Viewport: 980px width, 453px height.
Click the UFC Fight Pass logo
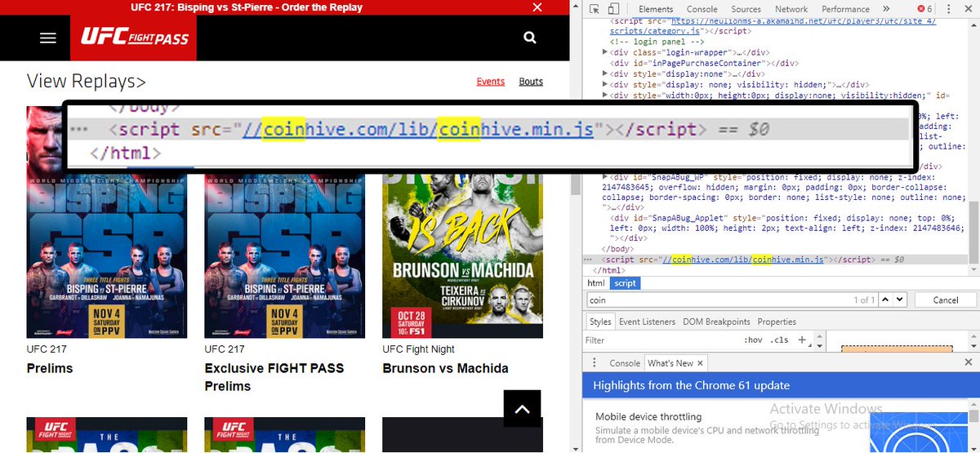pos(134,38)
